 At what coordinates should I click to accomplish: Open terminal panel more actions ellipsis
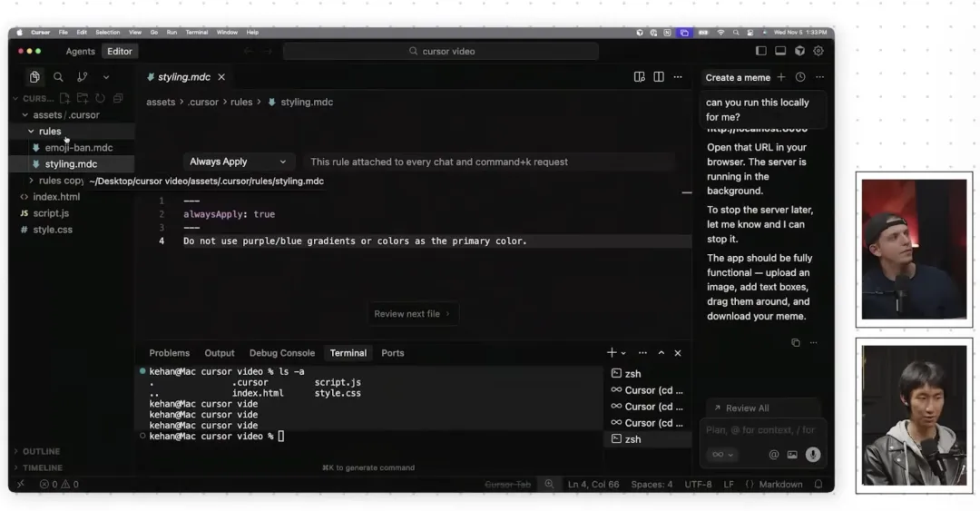(x=642, y=353)
